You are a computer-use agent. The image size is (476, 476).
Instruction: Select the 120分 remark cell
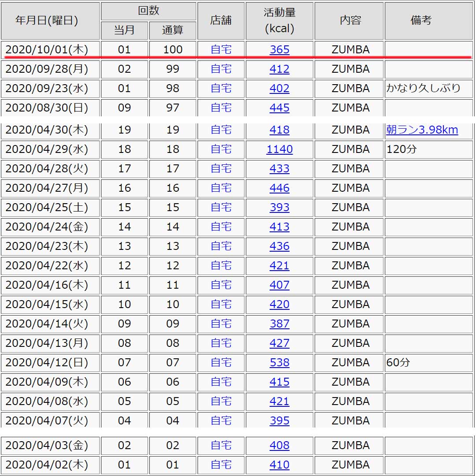[x=429, y=149]
